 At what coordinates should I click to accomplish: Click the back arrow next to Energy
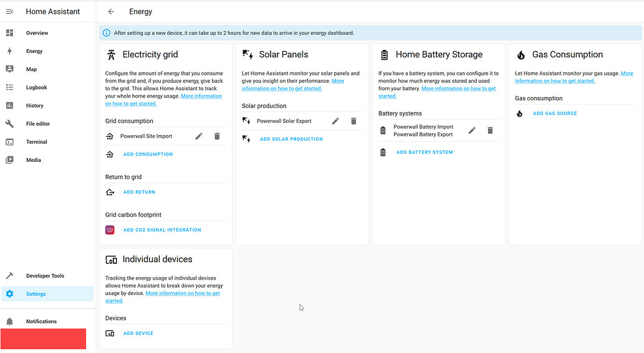111,11
